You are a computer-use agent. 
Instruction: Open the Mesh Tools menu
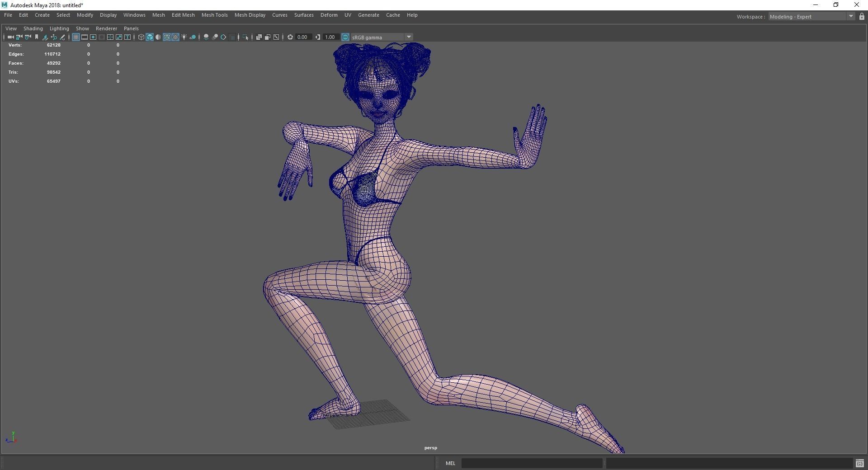(214, 15)
